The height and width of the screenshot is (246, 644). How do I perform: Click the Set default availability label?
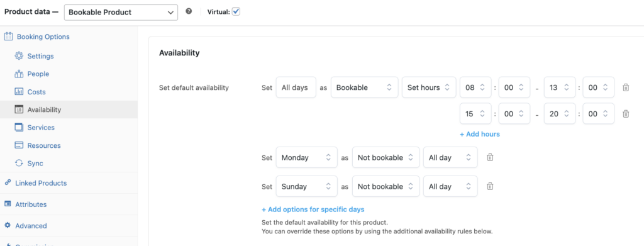[x=194, y=87]
